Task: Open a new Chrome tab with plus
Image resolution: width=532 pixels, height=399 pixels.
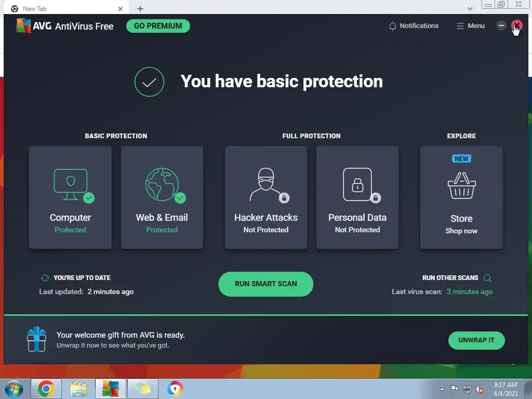Action: [x=140, y=9]
